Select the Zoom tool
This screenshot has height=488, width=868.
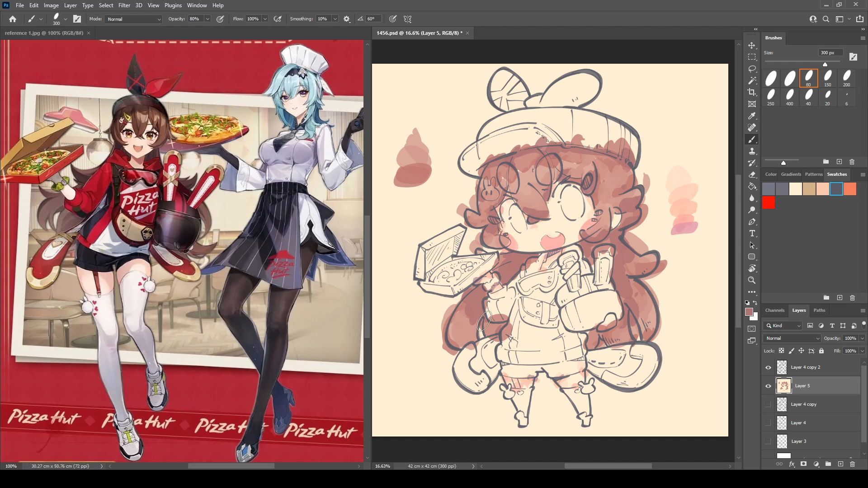click(x=752, y=281)
